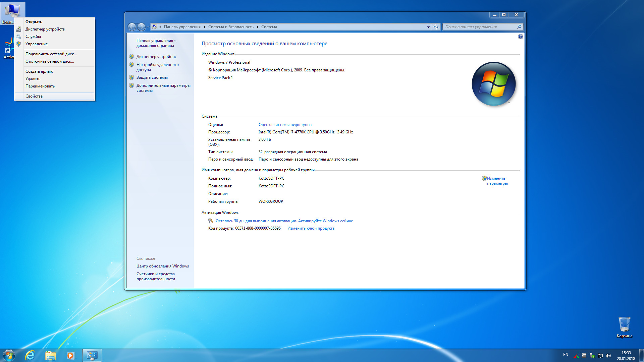Launch Windows Media Player from taskbar
The height and width of the screenshot is (362, 644).
click(x=70, y=355)
